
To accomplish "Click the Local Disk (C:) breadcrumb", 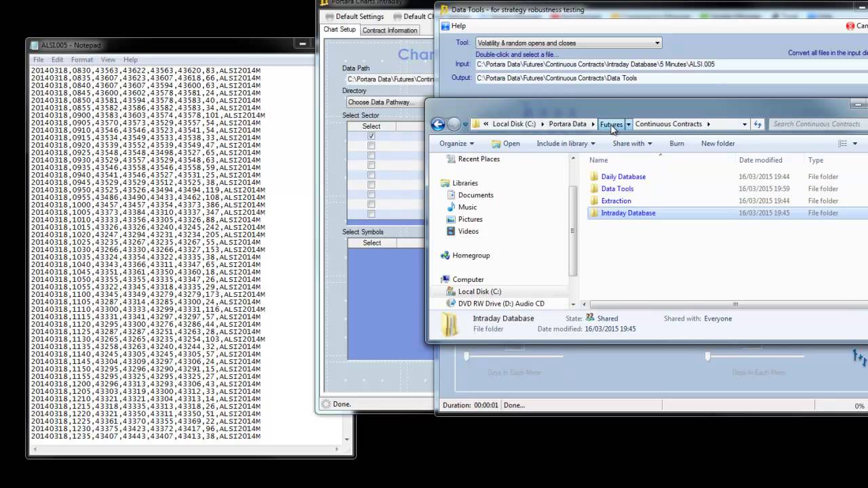I will pyautogui.click(x=514, y=124).
